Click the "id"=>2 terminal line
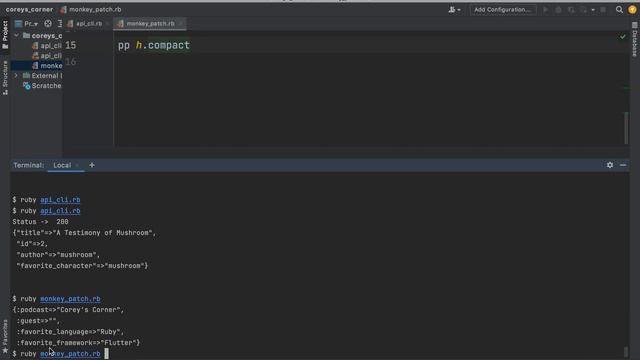Viewport: 640px width, 360px height. 32,244
